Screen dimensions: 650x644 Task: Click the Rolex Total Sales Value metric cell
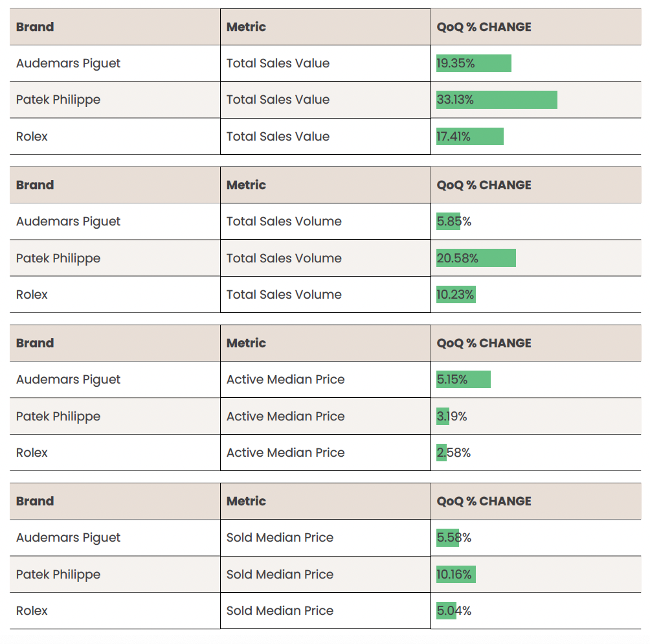278,137
